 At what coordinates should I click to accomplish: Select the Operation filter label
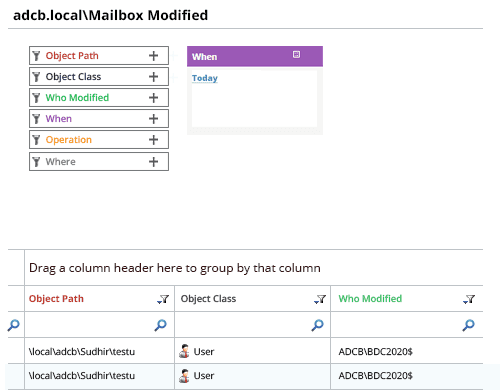point(69,140)
